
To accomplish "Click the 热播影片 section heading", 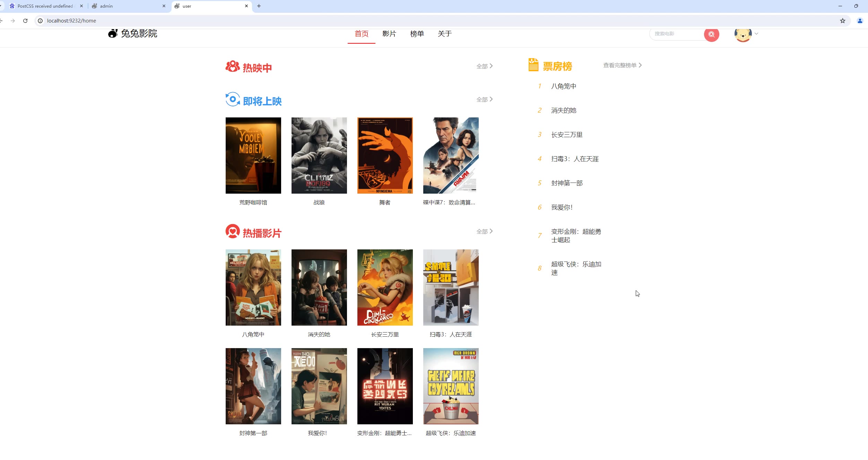I will [262, 233].
